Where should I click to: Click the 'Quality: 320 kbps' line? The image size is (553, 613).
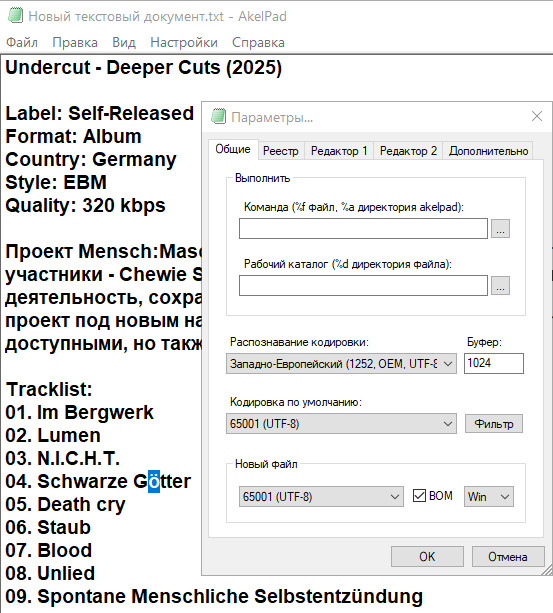coord(85,206)
